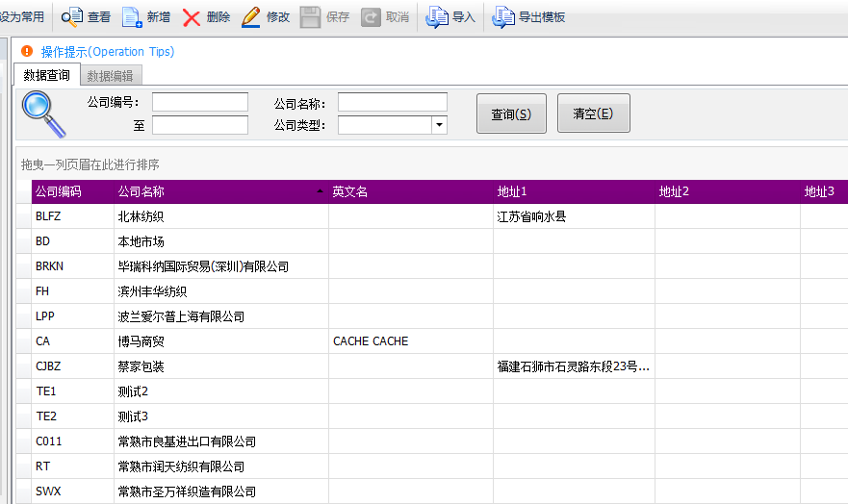The width and height of the screenshot is (848, 504).
Task: Select row with code BLFZ
Action: click(x=72, y=216)
